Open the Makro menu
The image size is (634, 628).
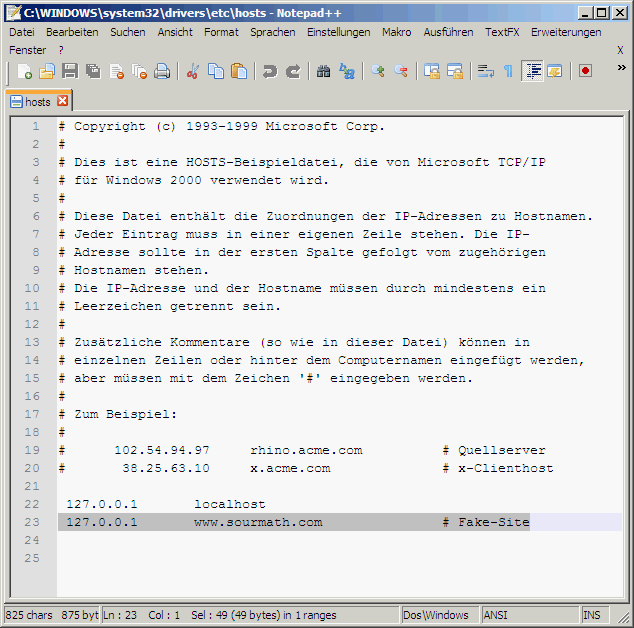397,32
